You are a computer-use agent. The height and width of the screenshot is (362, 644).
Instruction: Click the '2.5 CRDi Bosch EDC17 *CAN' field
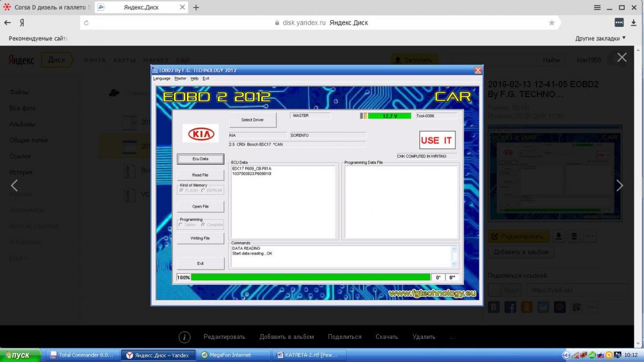click(297, 144)
